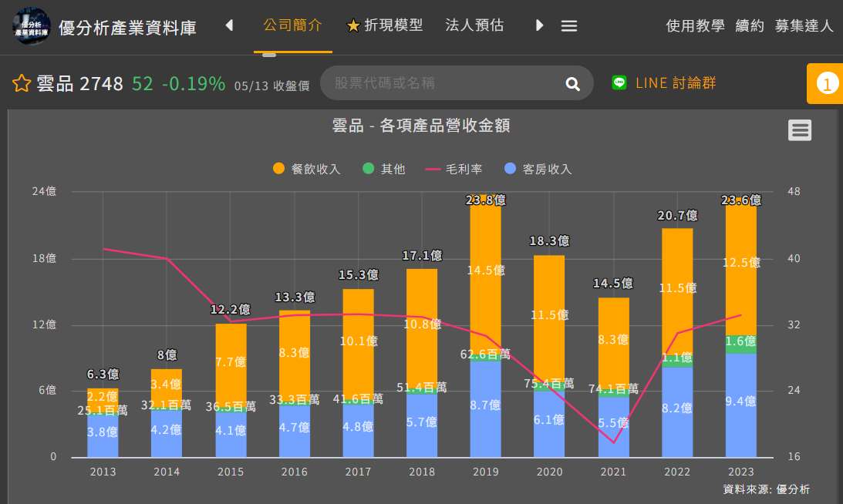843x504 pixels.
Task: Switch to 折現模型 tab
Action: point(385,25)
